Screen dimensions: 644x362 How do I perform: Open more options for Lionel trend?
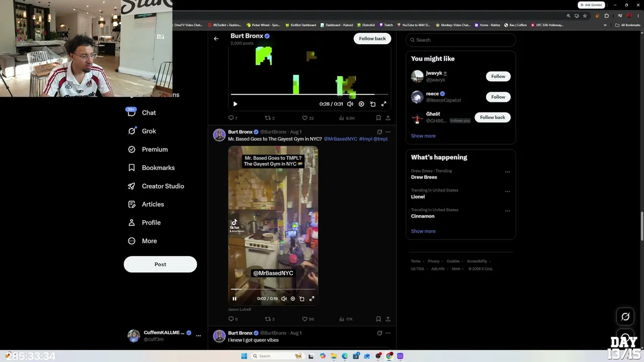pyautogui.click(x=507, y=192)
